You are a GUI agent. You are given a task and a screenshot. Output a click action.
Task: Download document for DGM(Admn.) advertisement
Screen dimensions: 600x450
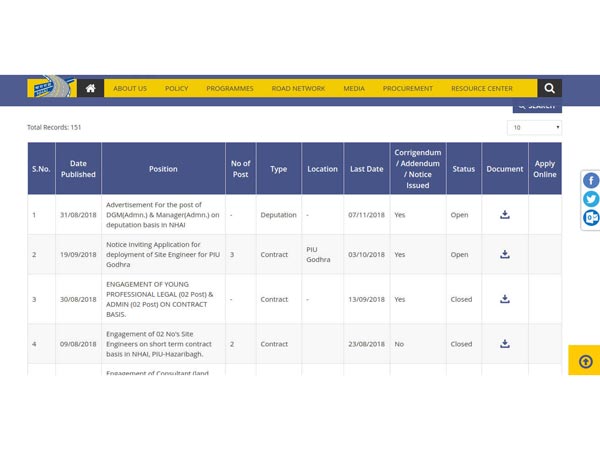[x=505, y=215]
